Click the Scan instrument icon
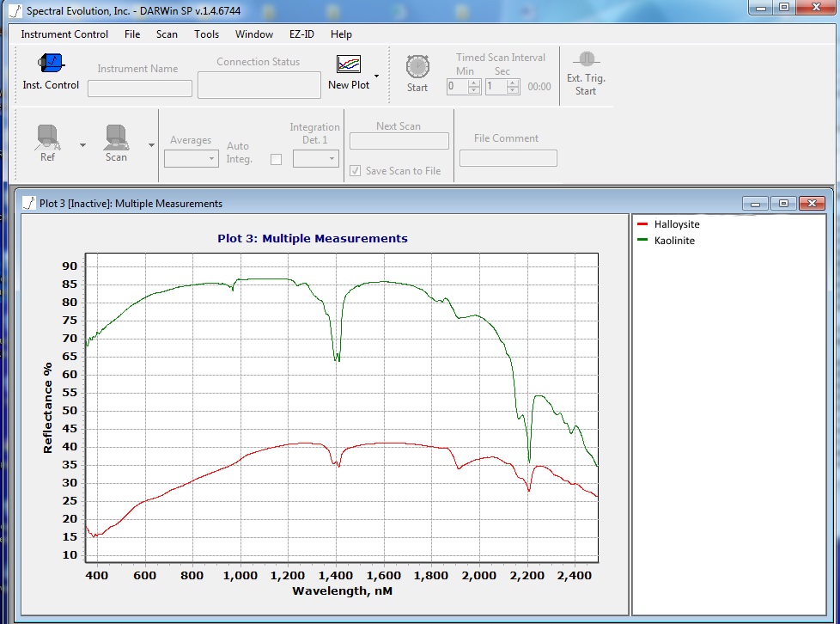840x624 pixels. point(116,137)
